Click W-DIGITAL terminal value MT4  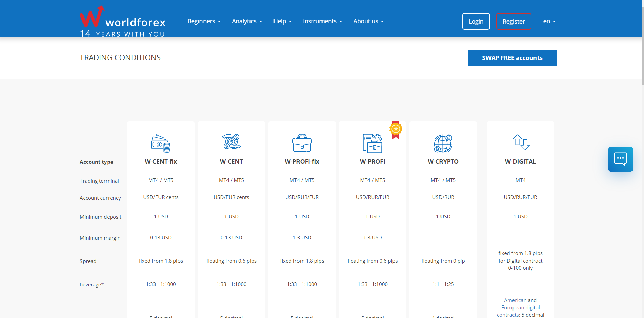[x=521, y=180]
